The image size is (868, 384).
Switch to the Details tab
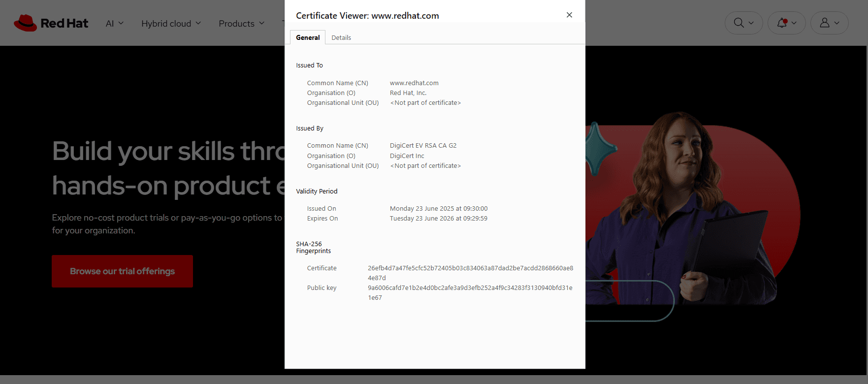341,37
